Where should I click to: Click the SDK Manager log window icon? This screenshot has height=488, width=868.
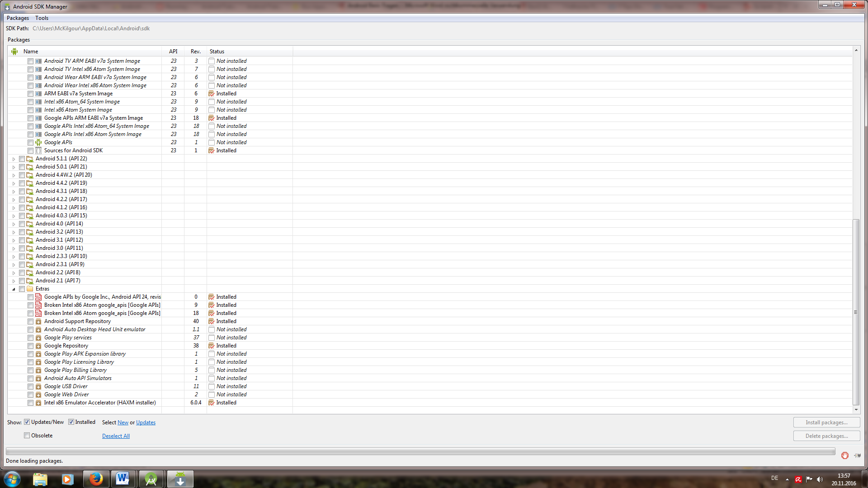[x=858, y=455]
